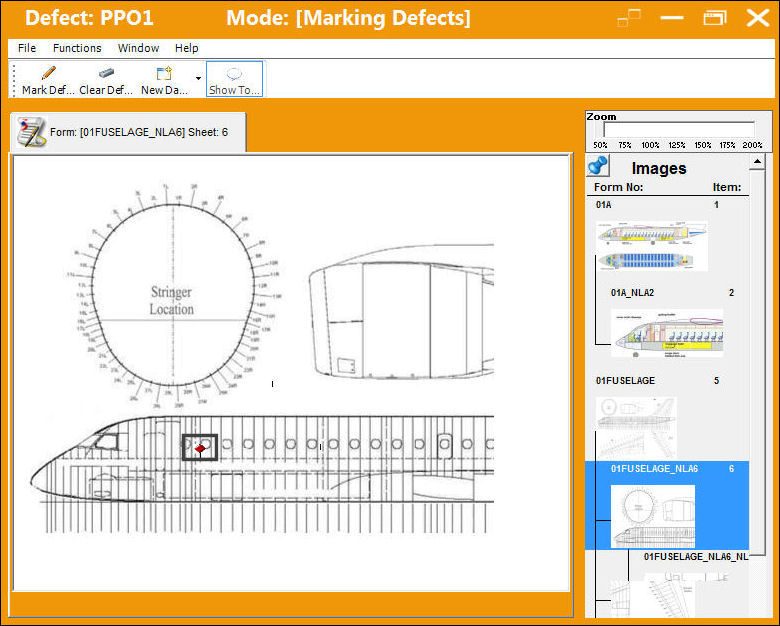Viewport: 780px width, 626px height.
Task: Click the red defect marker on fuselage
Action: coord(200,449)
